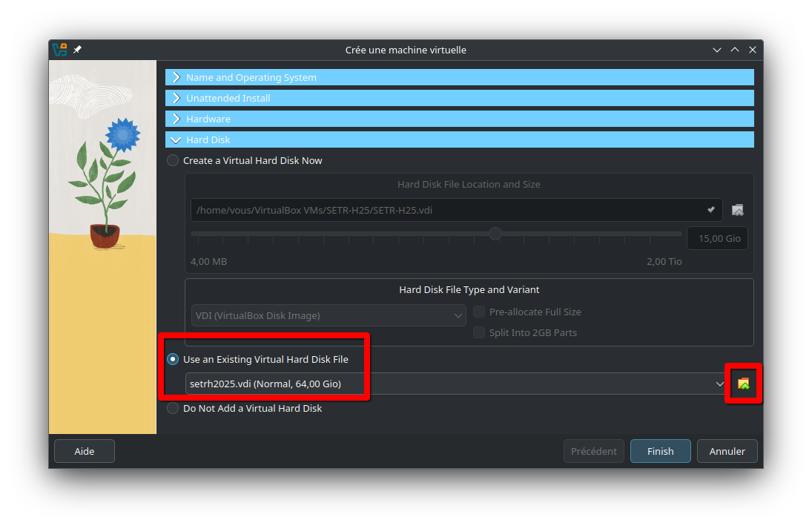
Task: Choose Do Not Add a Virtual Hard Disk
Action: pos(173,408)
